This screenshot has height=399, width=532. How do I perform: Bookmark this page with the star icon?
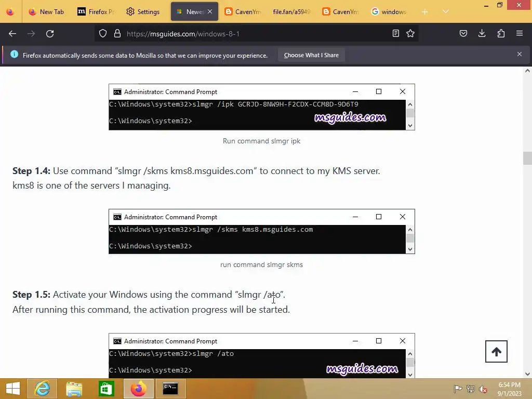410,34
